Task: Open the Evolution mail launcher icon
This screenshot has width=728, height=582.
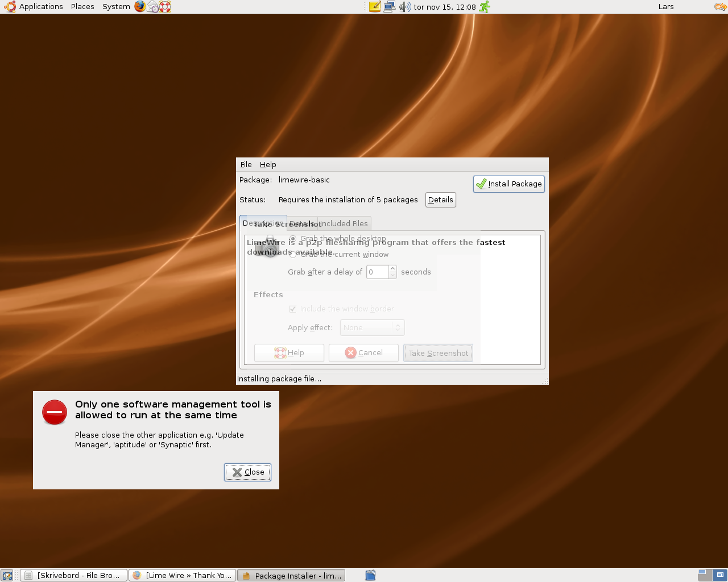Action: pyautogui.click(x=152, y=7)
